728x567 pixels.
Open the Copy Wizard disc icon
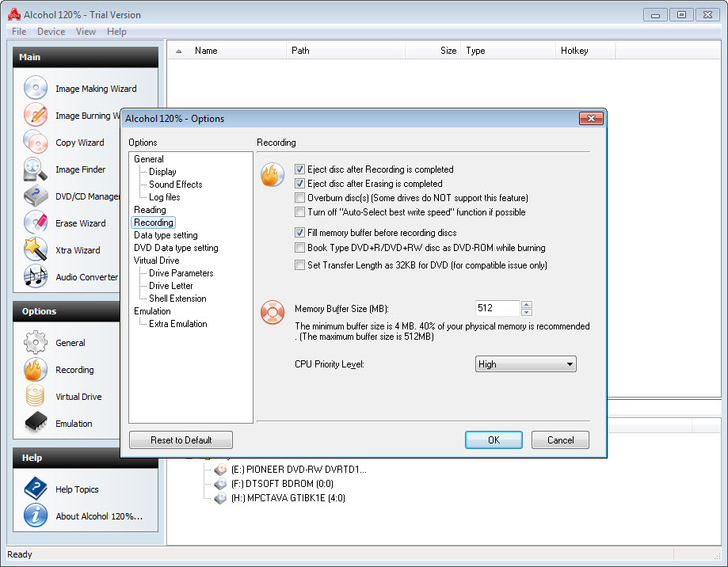[36, 142]
